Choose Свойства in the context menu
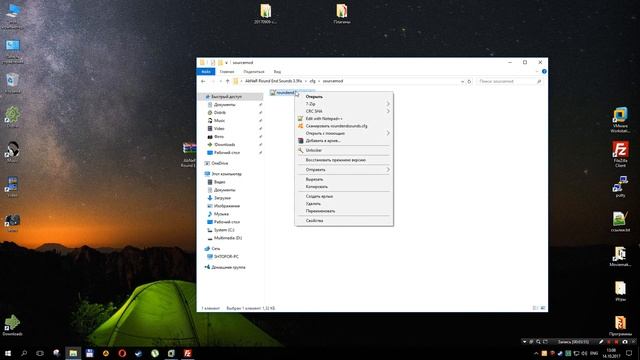This screenshot has height=360, width=640. click(x=344, y=220)
